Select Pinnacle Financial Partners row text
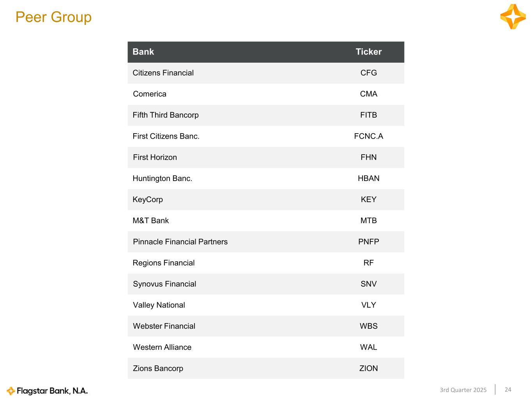This screenshot has height=398, width=532. click(x=180, y=242)
